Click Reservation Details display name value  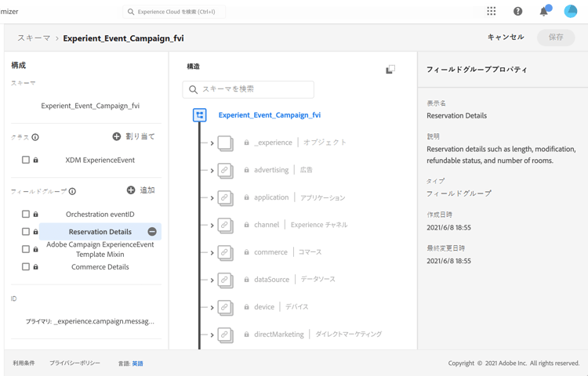(x=457, y=116)
